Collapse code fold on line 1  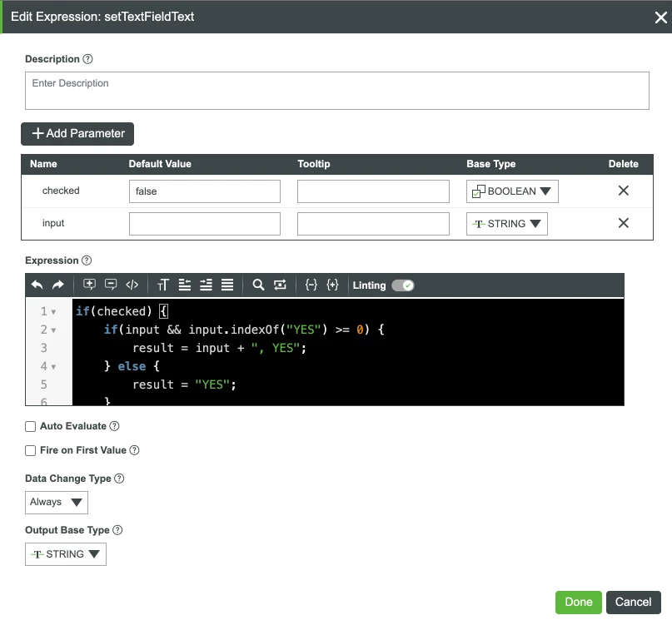click(53, 312)
